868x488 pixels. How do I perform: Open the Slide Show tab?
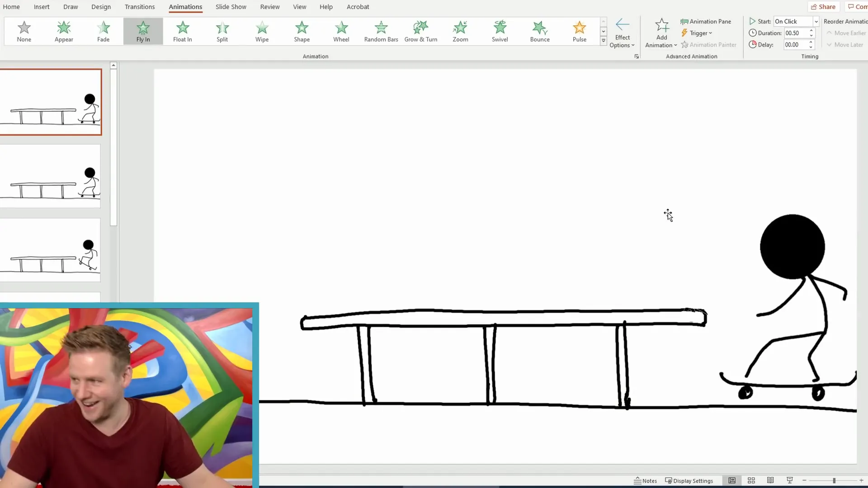231,7
